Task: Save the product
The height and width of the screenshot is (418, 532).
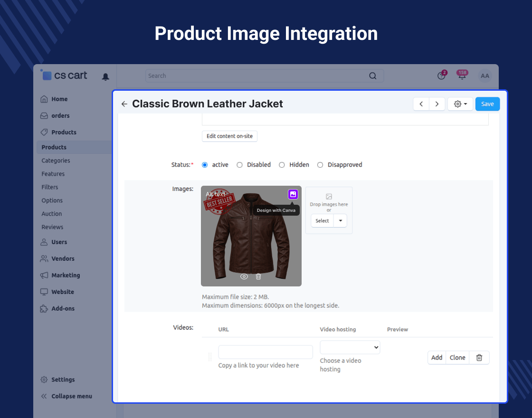Action: tap(487, 104)
